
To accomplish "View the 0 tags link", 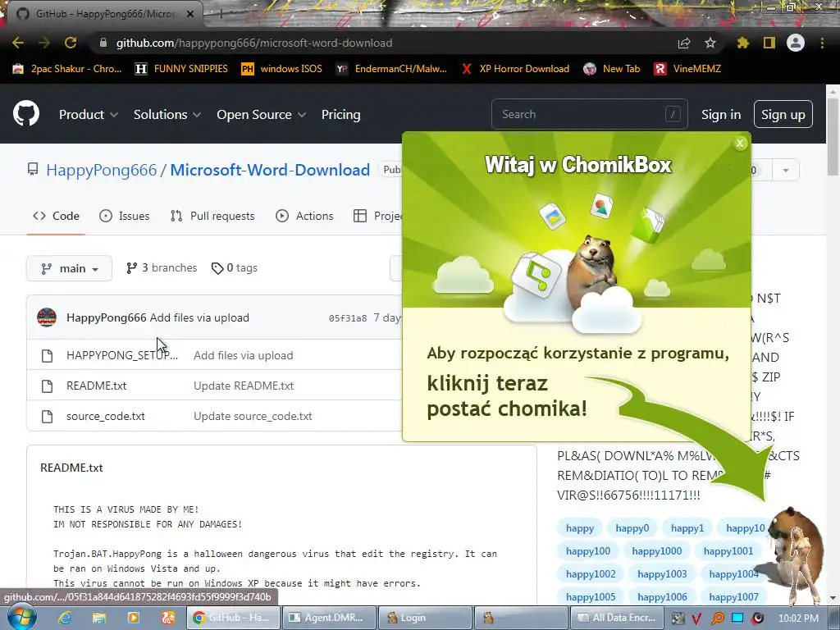I will tap(235, 268).
